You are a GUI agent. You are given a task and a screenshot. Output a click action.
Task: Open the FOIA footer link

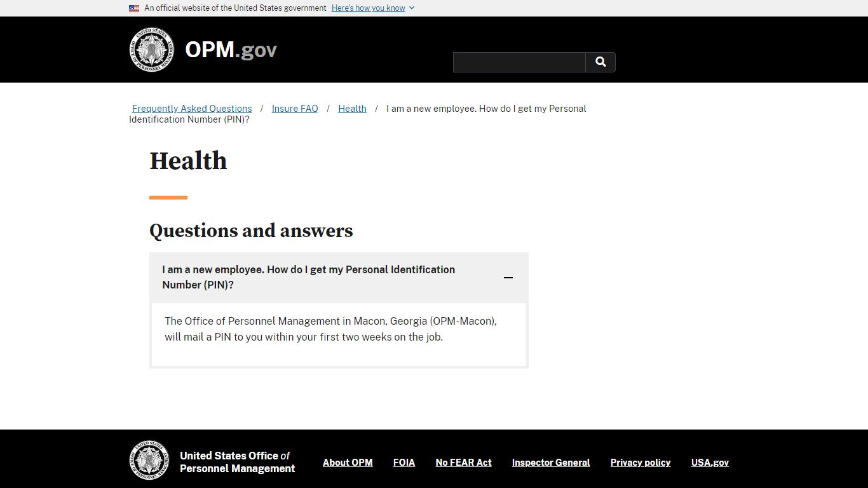point(404,463)
